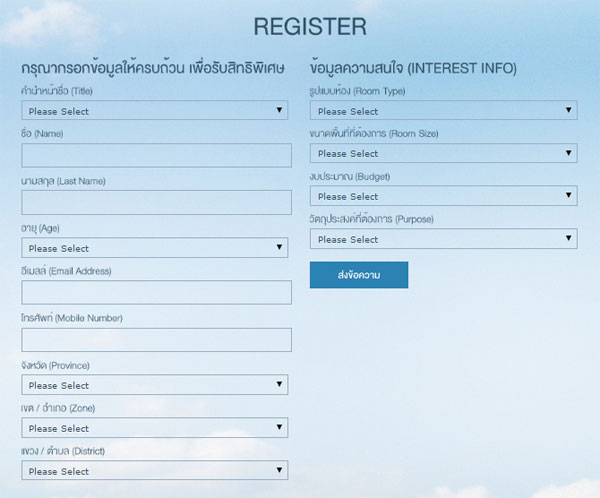Expand the Age (อายุ) dropdown
The height and width of the screenshot is (498, 600).
click(x=155, y=248)
